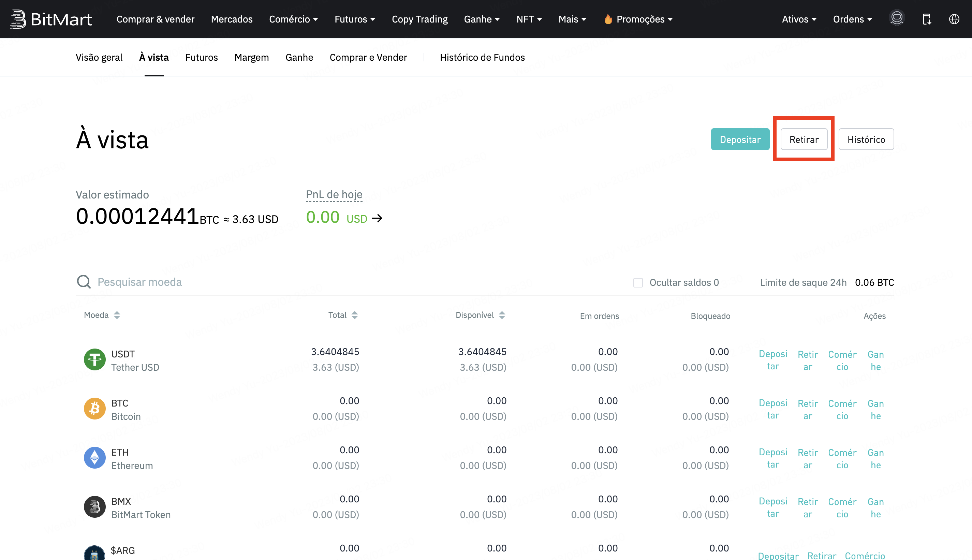This screenshot has width=972, height=560.
Task: Click the BTC Bitcoin coin icon
Action: pos(94,409)
